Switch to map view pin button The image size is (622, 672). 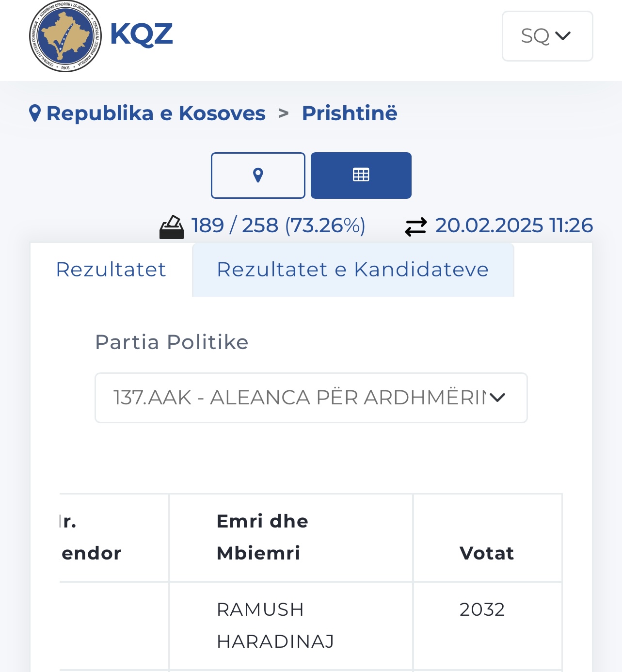click(x=258, y=175)
